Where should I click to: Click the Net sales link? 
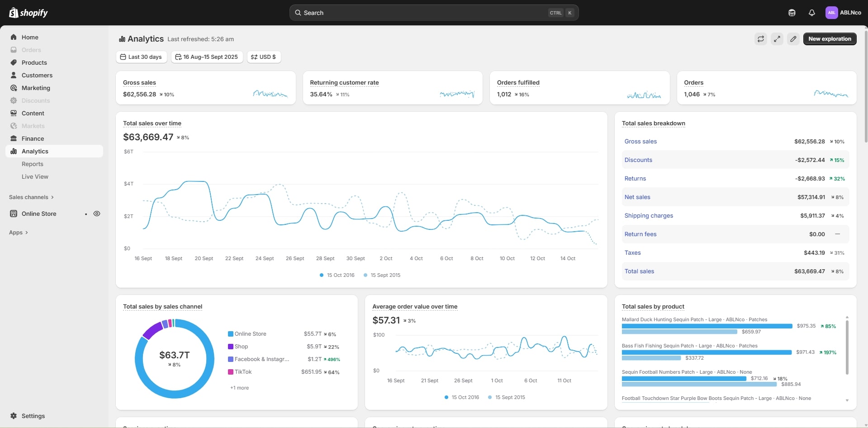click(x=637, y=197)
